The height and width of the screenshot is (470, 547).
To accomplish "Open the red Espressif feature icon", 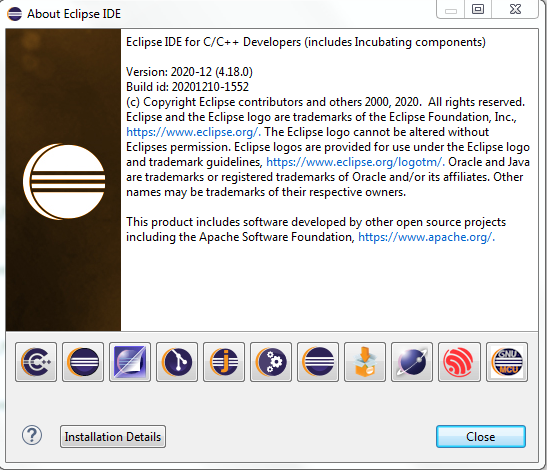I will tap(459, 362).
